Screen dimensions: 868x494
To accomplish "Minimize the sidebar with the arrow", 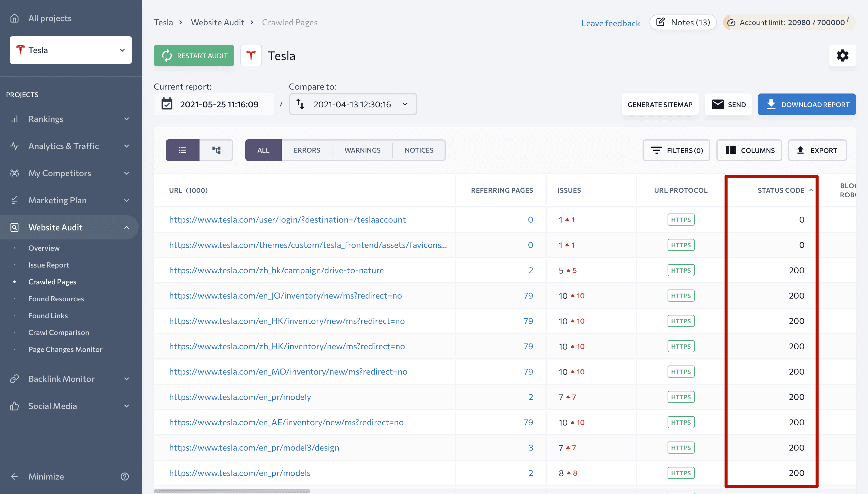I will [14, 477].
